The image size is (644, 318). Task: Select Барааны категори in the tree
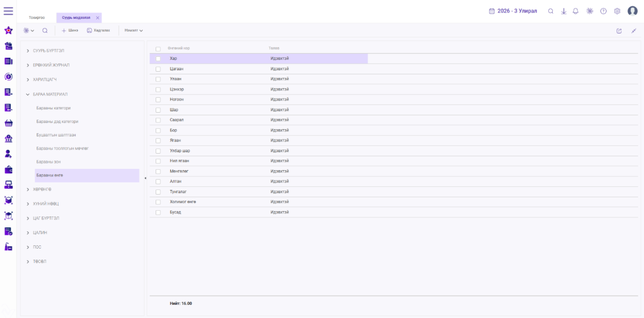tap(54, 108)
